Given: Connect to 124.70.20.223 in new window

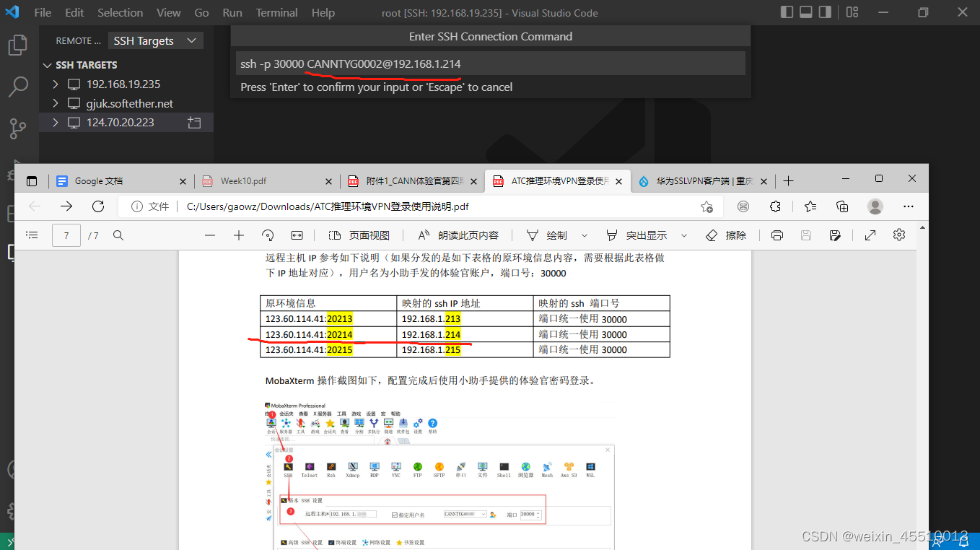Looking at the screenshot, I should (x=194, y=123).
